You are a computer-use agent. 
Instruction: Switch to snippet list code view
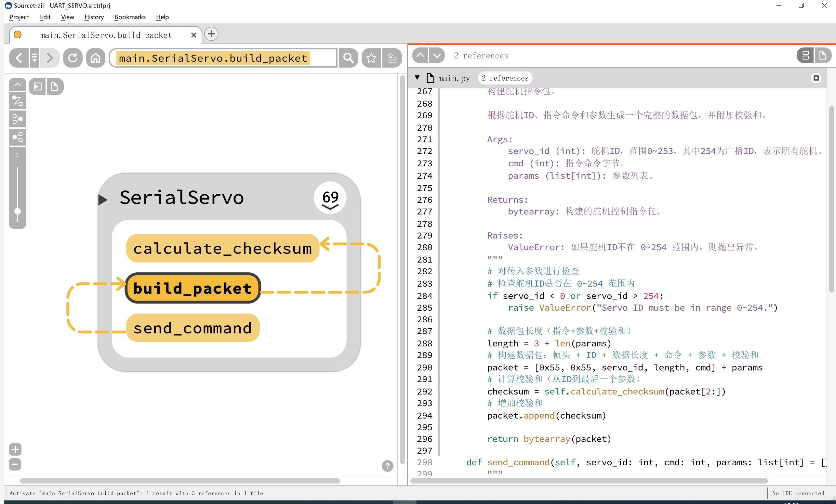coord(805,55)
